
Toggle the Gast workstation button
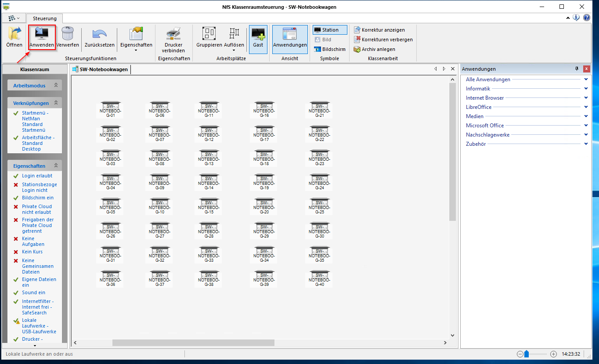tap(258, 39)
